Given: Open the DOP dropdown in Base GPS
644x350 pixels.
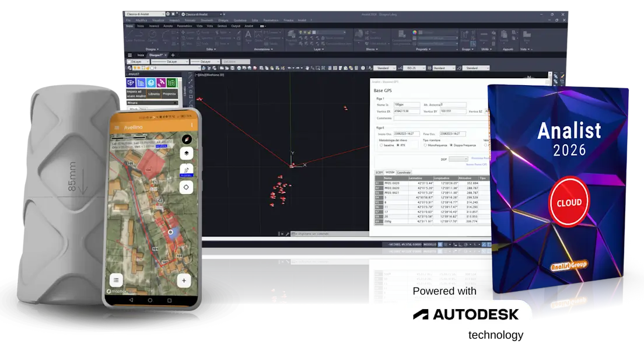Looking at the screenshot, I should [x=458, y=159].
